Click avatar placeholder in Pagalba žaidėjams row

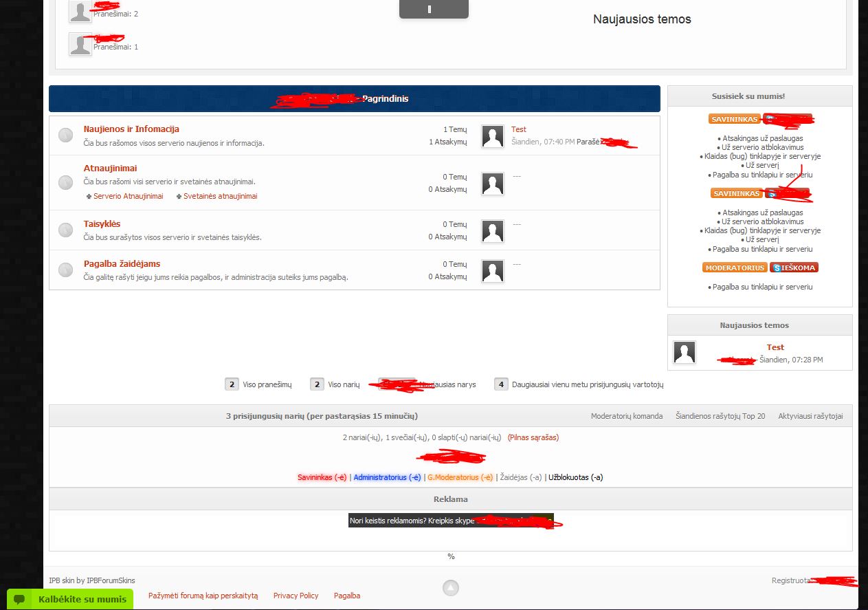pyautogui.click(x=493, y=271)
